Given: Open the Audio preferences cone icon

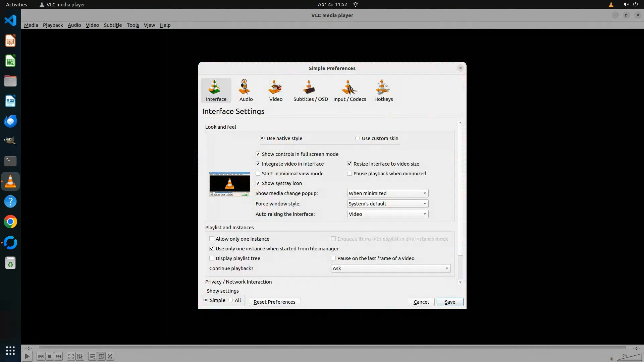Looking at the screenshot, I should pyautogui.click(x=246, y=90).
